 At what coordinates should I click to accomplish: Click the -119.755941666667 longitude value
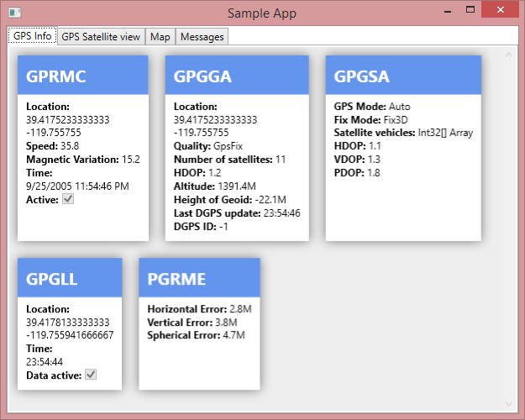point(70,335)
